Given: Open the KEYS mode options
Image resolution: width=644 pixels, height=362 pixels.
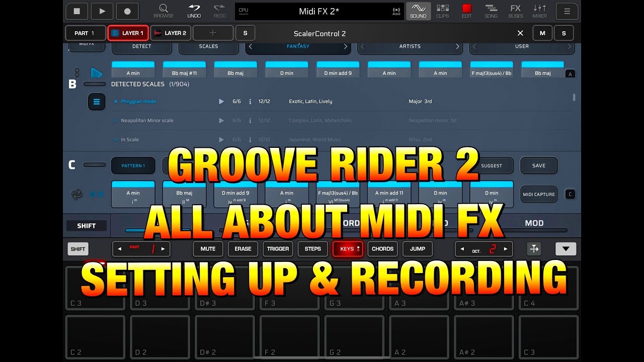Looking at the screenshot, I should tap(358, 249).
